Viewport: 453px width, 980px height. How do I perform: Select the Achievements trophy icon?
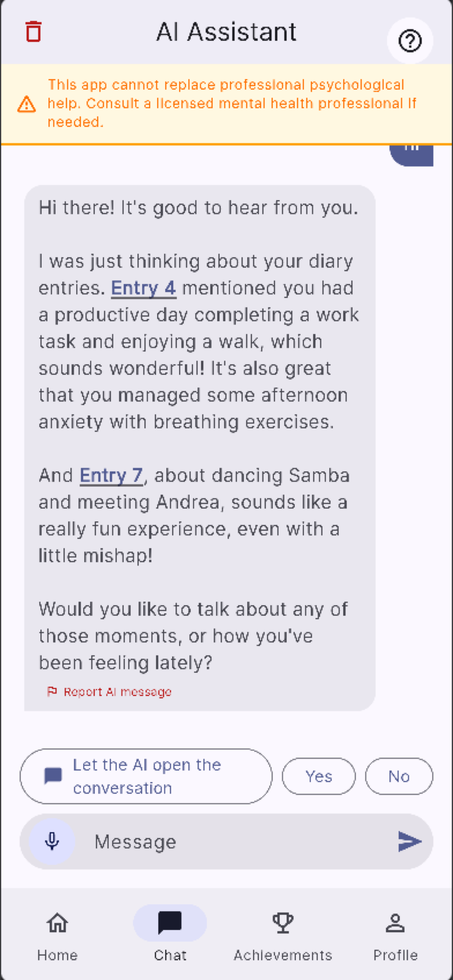tap(283, 923)
